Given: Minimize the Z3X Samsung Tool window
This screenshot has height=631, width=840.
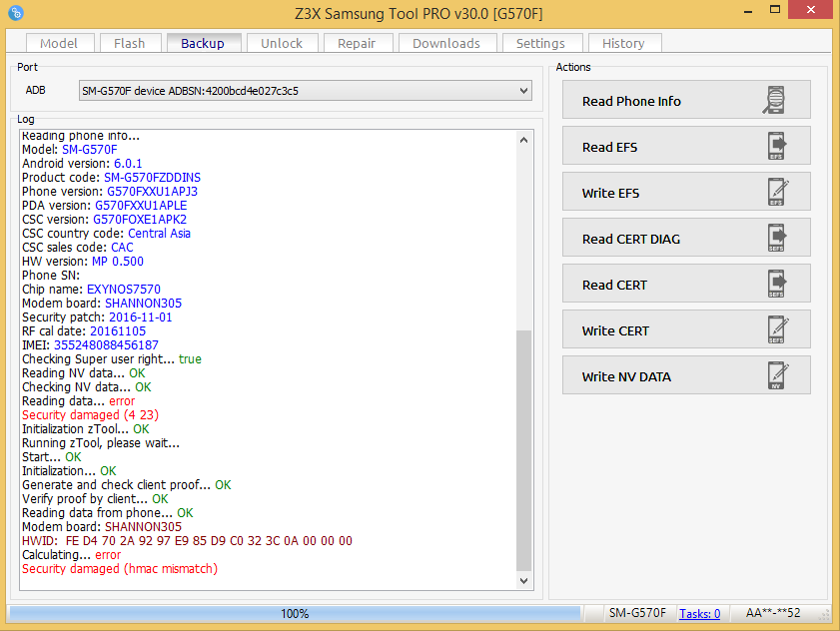Looking at the screenshot, I should pos(748,11).
